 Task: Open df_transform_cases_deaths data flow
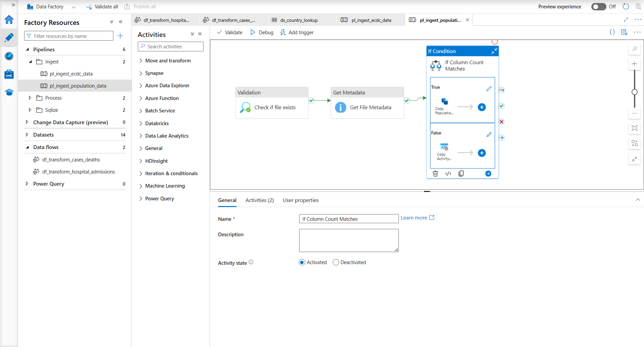tap(71, 160)
